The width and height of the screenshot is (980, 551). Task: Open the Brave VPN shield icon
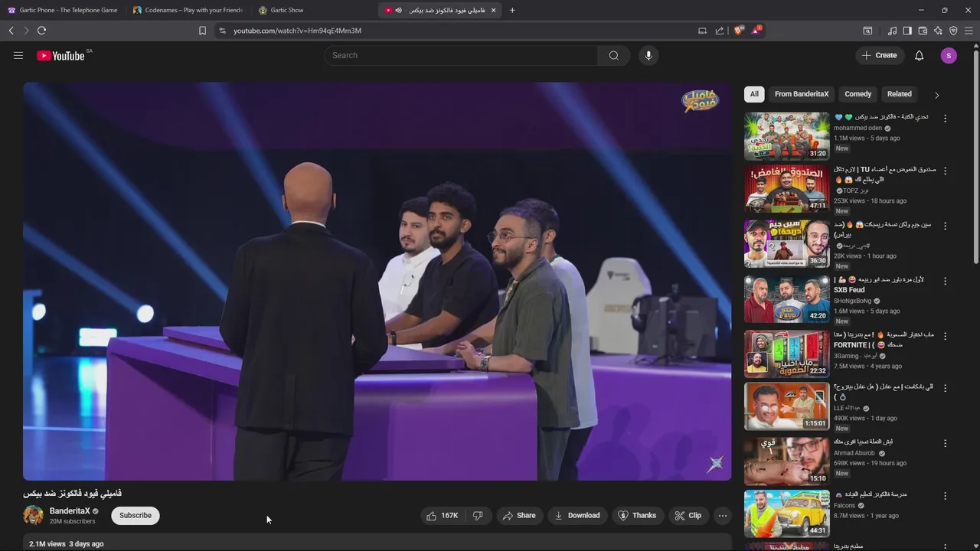coord(953,31)
